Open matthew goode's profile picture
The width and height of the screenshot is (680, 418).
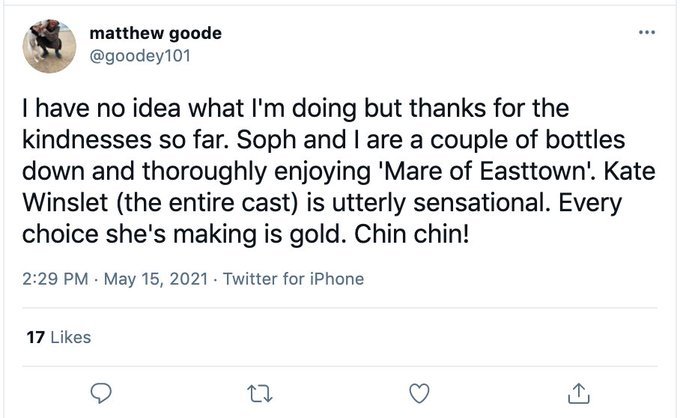coord(48,44)
